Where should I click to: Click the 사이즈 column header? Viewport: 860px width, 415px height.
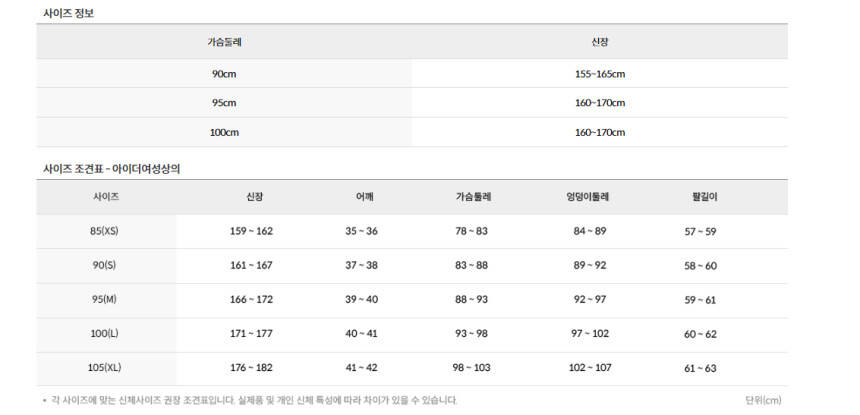105,197
